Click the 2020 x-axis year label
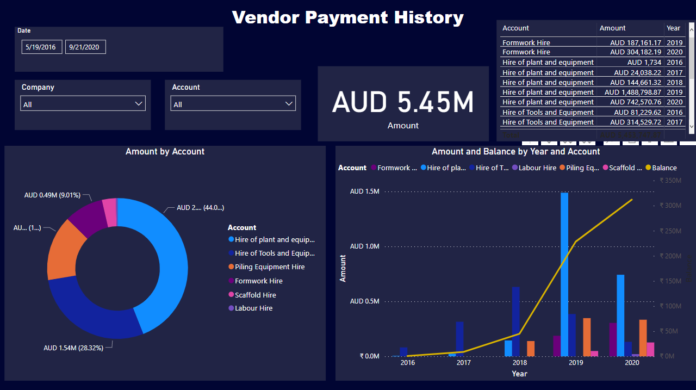 tap(632, 362)
